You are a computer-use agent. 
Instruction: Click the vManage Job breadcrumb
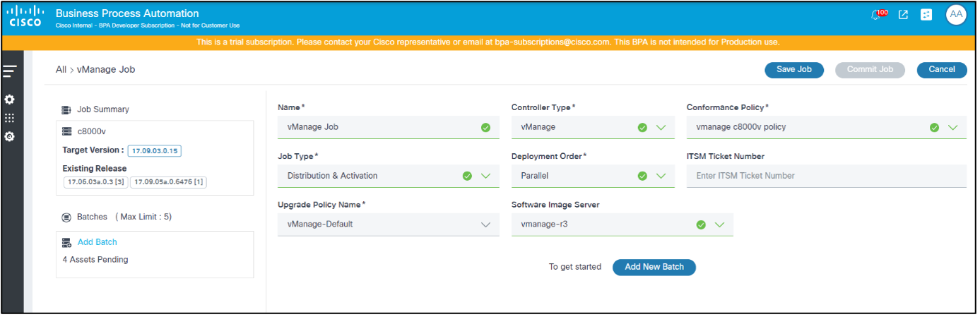click(106, 70)
